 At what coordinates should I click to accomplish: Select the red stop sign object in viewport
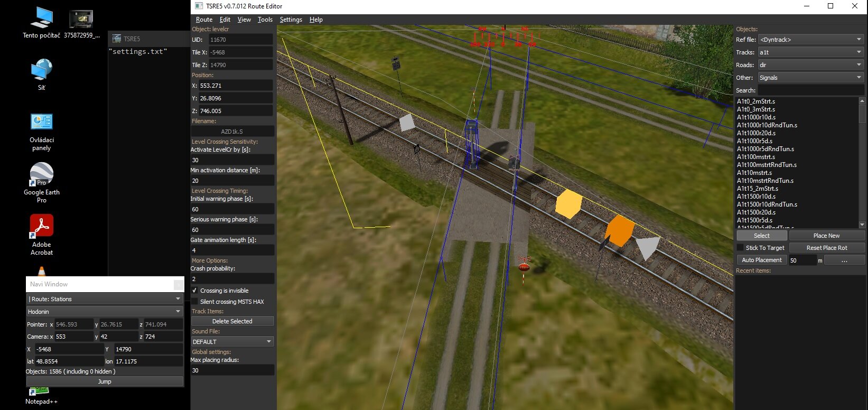[524, 267]
